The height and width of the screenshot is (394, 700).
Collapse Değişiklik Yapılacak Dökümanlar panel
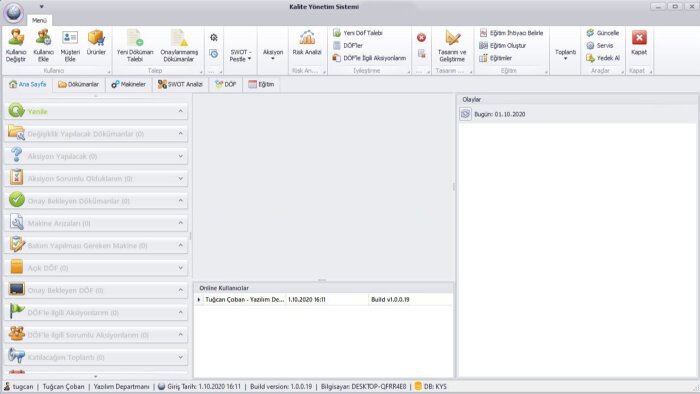(x=180, y=133)
